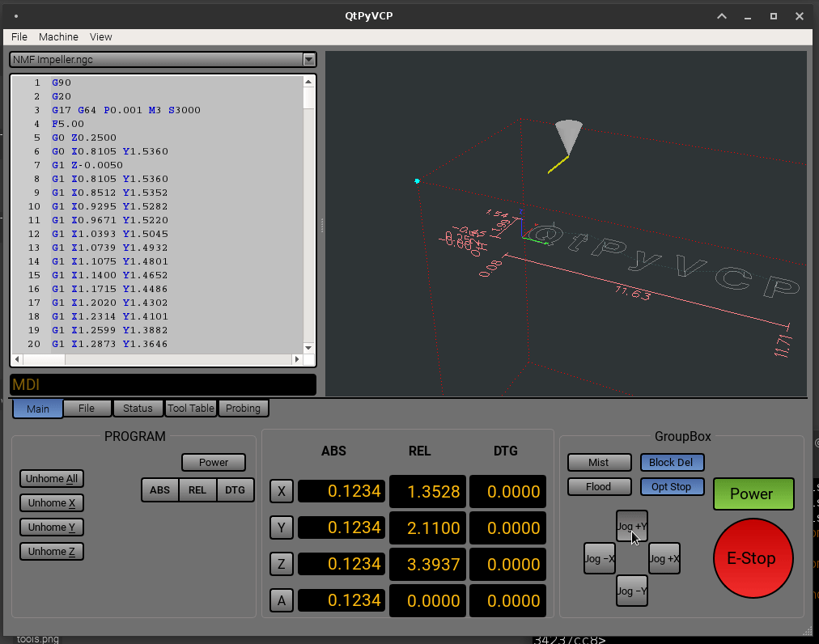The height and width of the screenshot is (644, 819).
Task: Click the Jog -Y button
Action: [x=631, y=591]
